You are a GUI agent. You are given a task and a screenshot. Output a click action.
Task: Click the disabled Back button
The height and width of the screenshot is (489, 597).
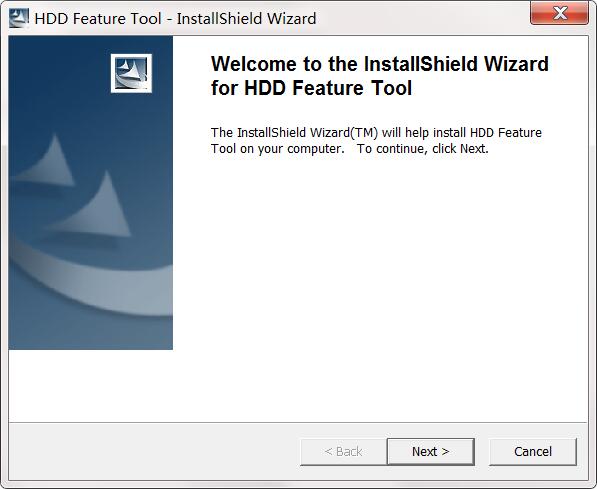[x=343, y=451]
